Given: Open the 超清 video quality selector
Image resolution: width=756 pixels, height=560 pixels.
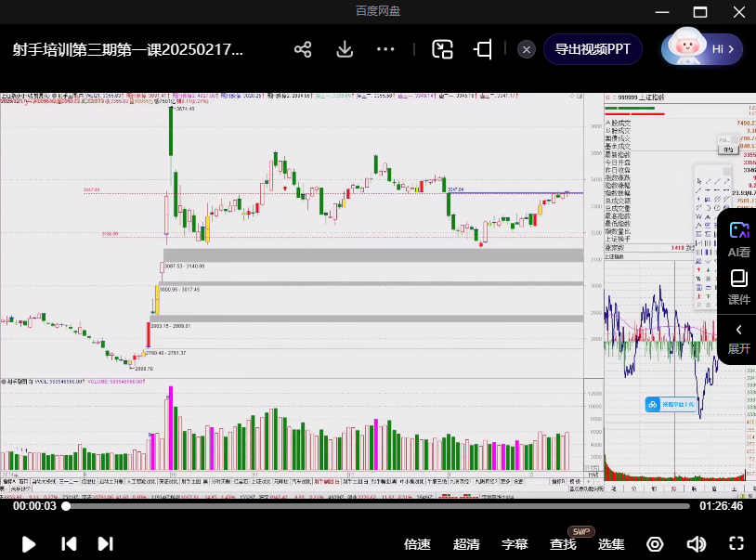Looking at the screenshot, I should point(466,544).
